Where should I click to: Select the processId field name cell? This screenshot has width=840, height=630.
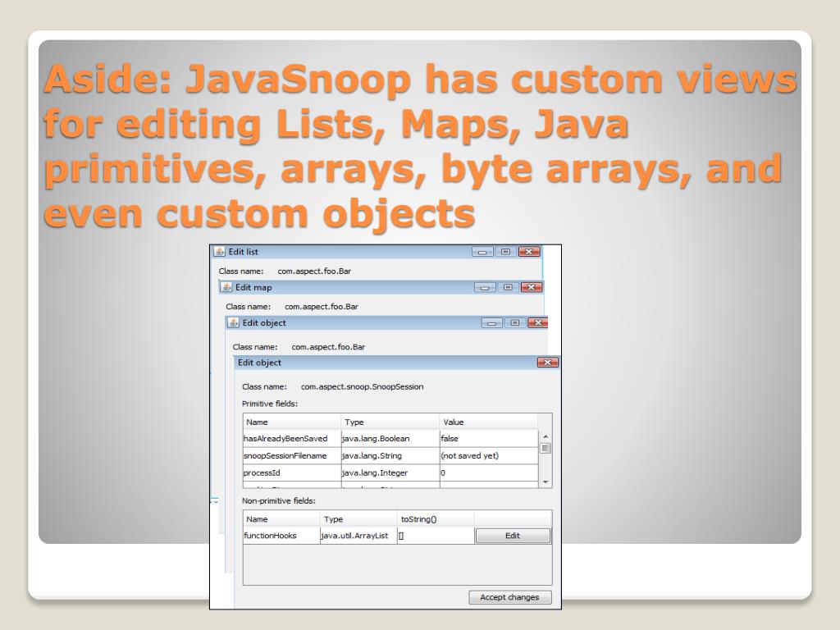(x=292, y=473)
